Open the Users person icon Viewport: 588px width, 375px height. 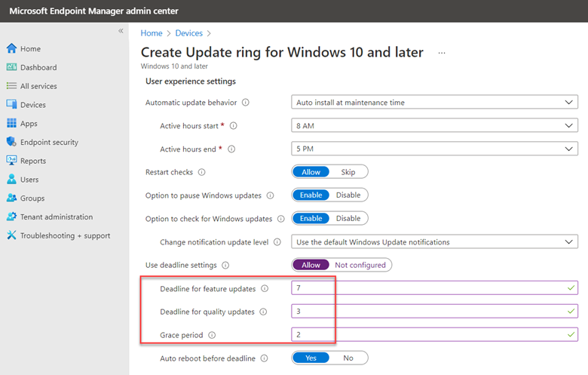[11, 179]
